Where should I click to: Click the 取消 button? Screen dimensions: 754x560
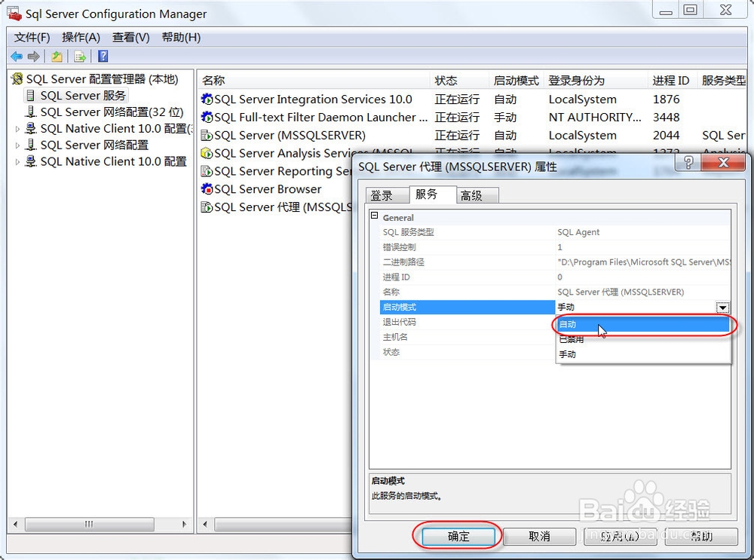(x=539, y=537)
